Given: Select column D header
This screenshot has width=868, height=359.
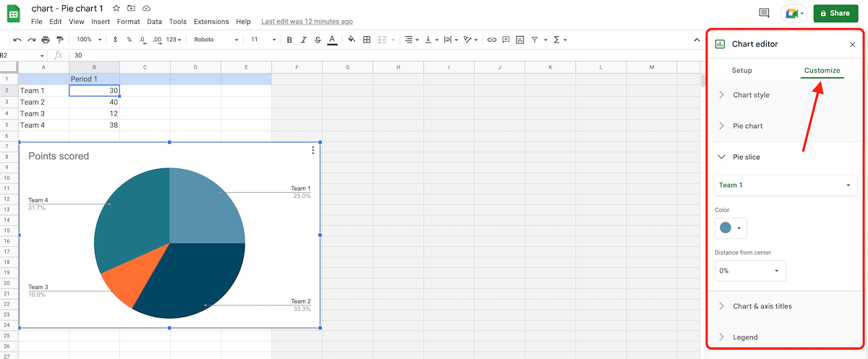Looking at the screenshot, I should [195, 67].
